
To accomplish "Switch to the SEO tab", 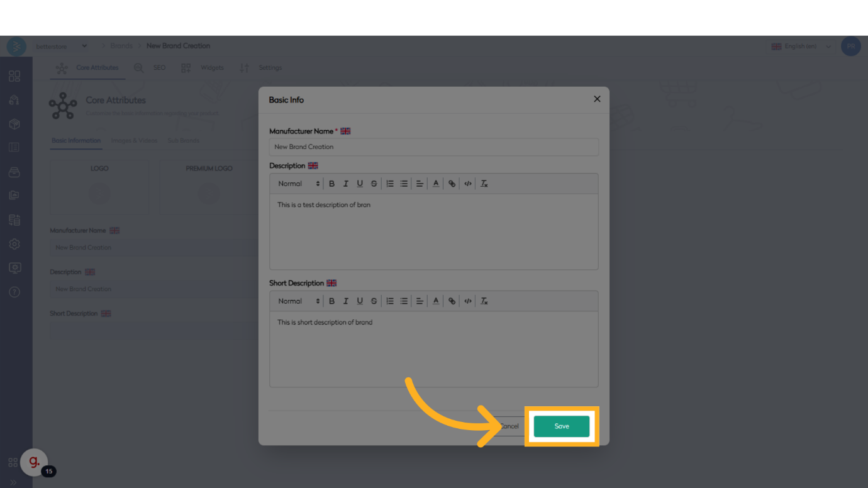I will coord(159,68).
